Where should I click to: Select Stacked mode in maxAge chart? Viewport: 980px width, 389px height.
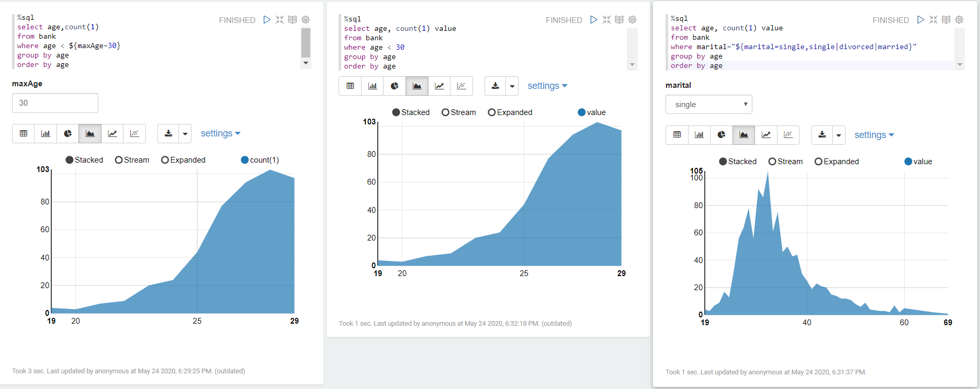point(84,160)
